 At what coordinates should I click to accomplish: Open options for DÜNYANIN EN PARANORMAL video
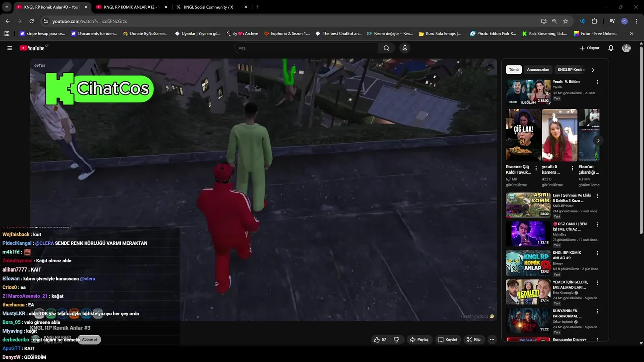(597, 311)
